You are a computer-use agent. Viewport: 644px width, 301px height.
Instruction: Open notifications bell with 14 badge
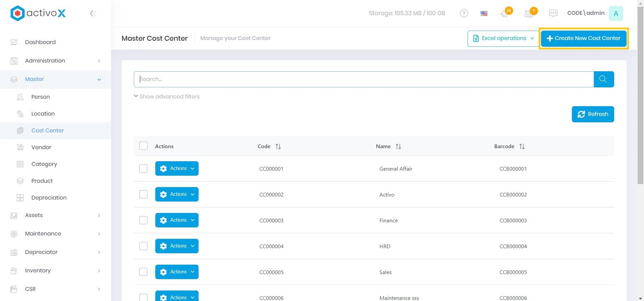point(505,13)
